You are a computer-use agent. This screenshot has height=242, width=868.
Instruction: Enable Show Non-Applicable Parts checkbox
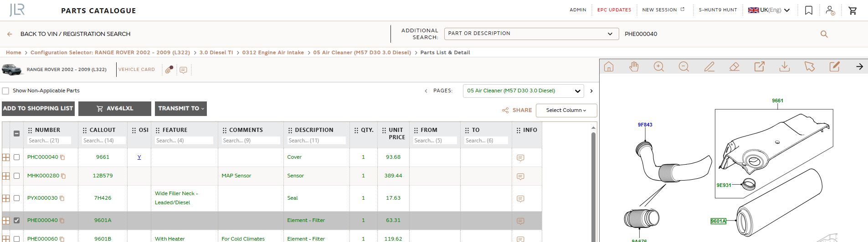click(5, 91)
